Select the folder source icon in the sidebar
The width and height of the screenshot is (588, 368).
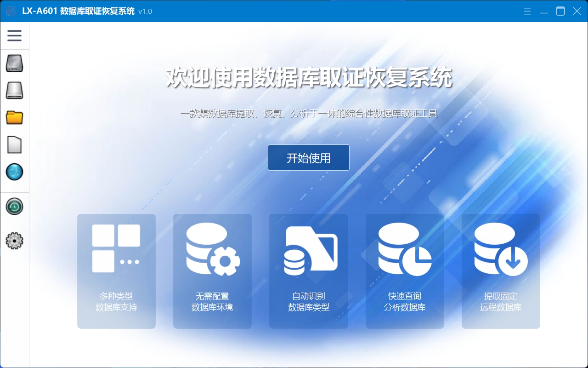tap(14, 117)
